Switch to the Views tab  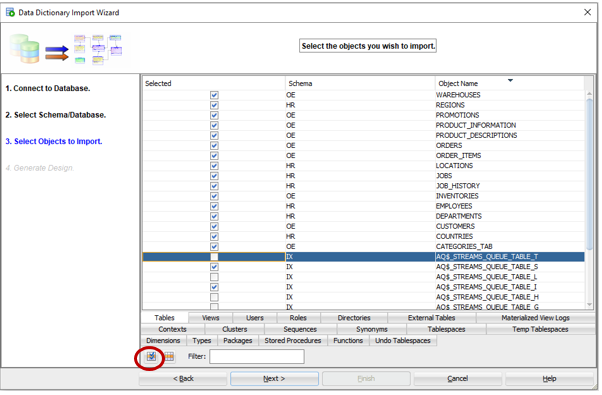210,318
